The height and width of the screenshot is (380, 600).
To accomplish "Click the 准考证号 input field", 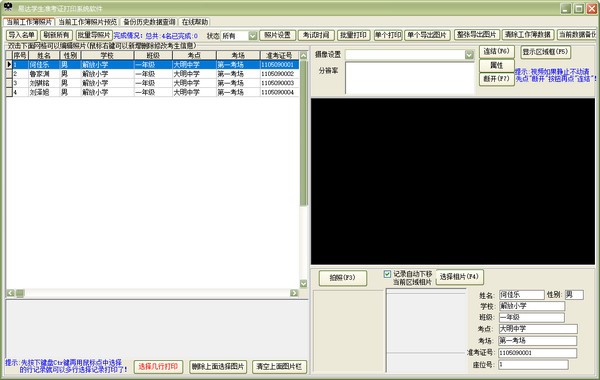I will 538,353.
